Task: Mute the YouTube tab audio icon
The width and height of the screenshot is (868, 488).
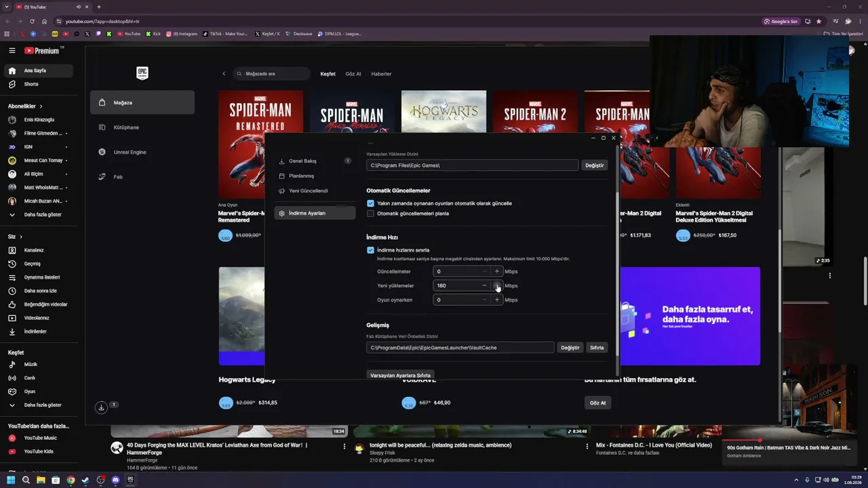Action: pos(79,7)
